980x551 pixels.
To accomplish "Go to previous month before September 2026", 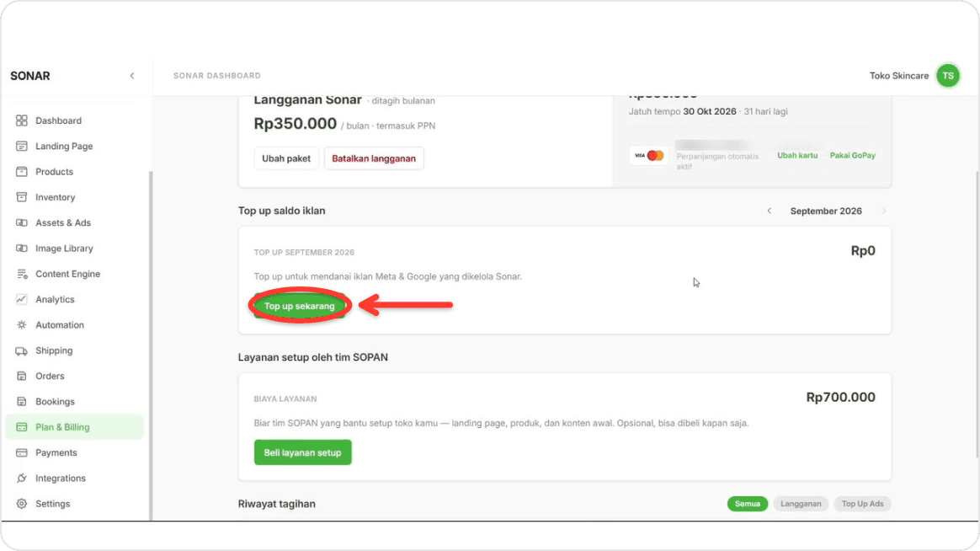I will coord(770,211).
